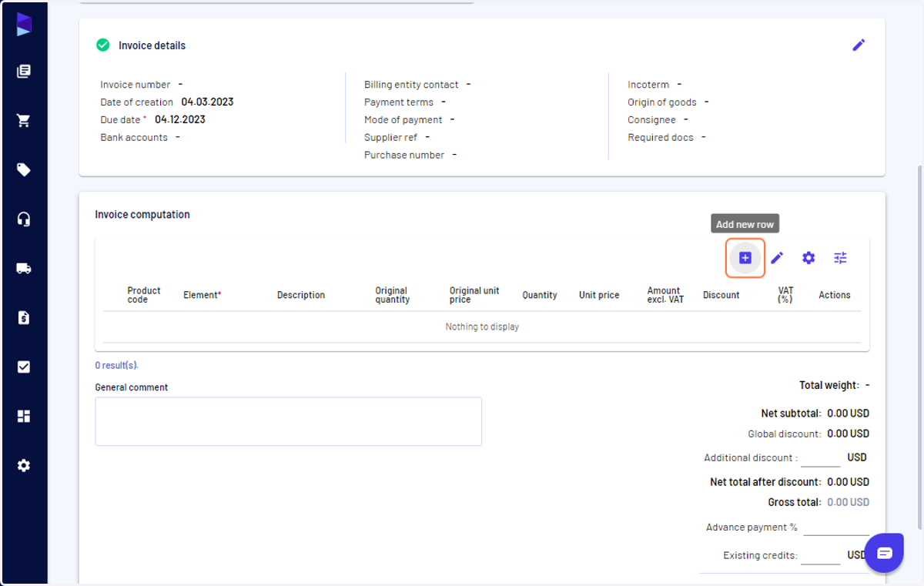
Task: Click the Total weight label
Action: (829, 385)
